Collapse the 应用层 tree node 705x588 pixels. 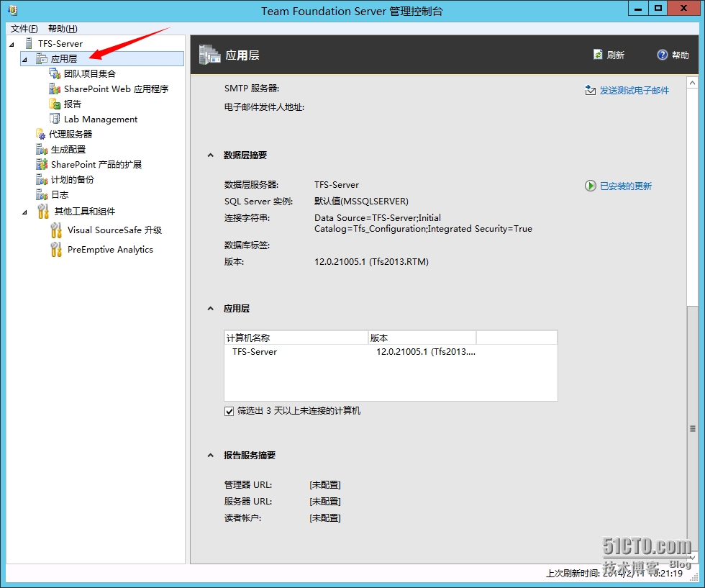(x=24, y=60)
